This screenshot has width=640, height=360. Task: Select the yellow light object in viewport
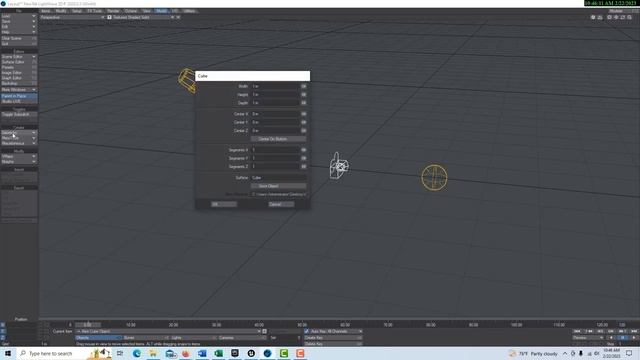tap(187, 80)
